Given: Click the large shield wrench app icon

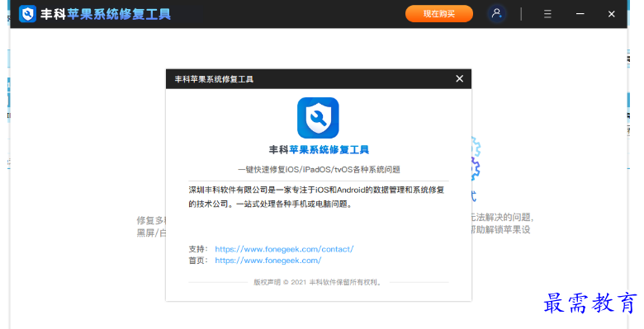Looking at the screenshot, I should click(319, 118).
